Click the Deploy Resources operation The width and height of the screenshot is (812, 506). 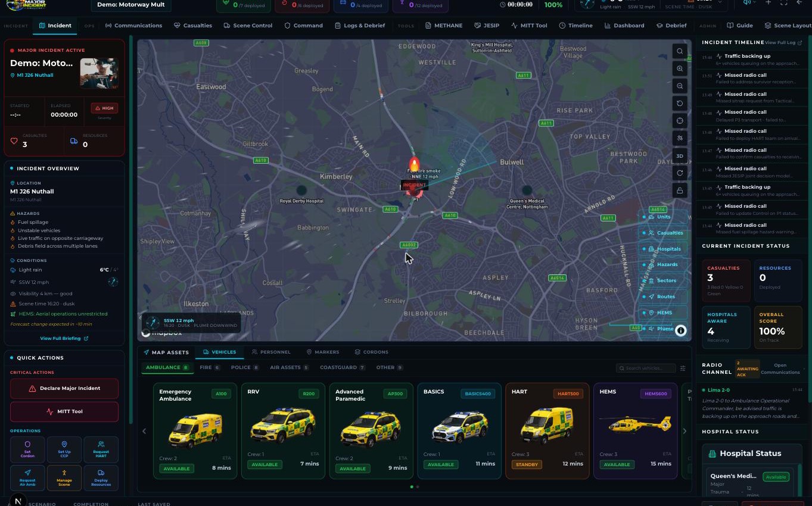tap(101, 477)
